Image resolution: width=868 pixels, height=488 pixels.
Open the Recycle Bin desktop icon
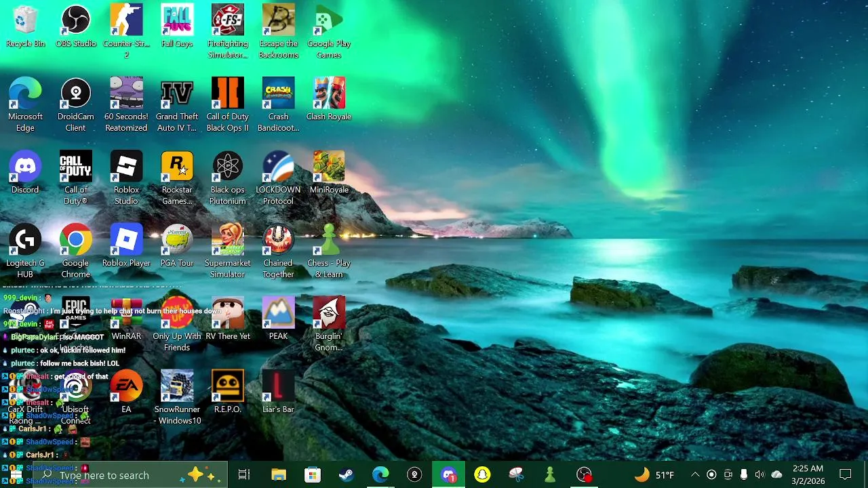pyautogui.click(x=25, y=27)
